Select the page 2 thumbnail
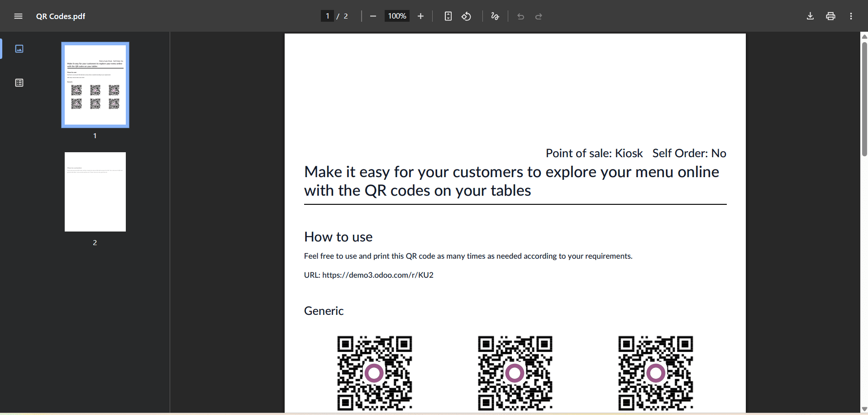Image resolution: width=868 pixels, height=415 pixels. 95,192
